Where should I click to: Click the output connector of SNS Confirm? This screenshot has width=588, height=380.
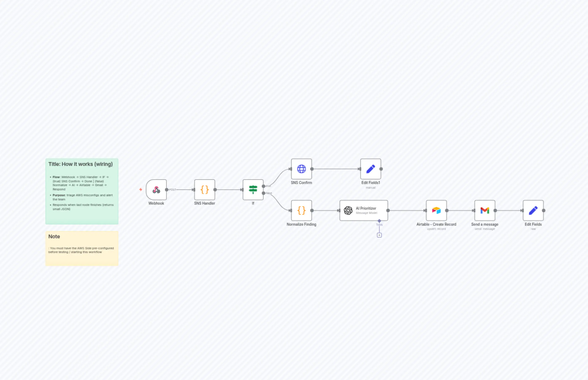click(x=312, y=169)
